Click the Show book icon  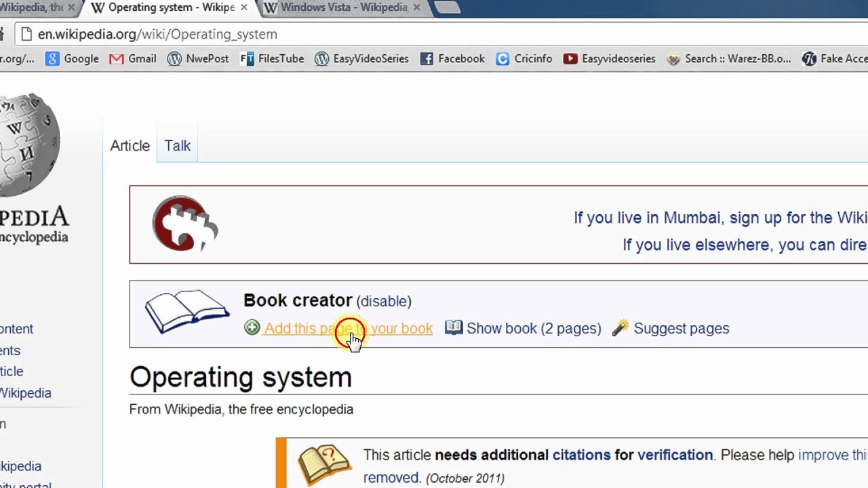point(454,328)
